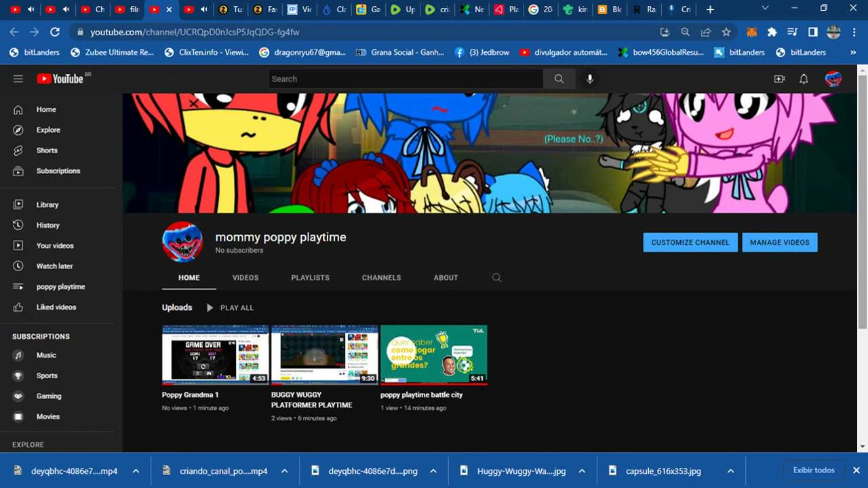
Task: Open the Poppy Grandma 1 video title
Action: (x=191, y=395)
